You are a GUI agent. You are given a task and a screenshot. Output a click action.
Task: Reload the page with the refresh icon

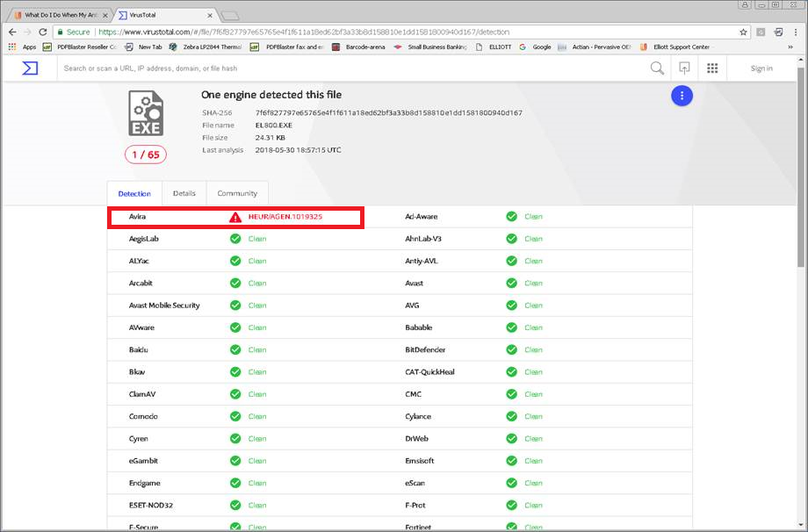[x=43, y=32]
